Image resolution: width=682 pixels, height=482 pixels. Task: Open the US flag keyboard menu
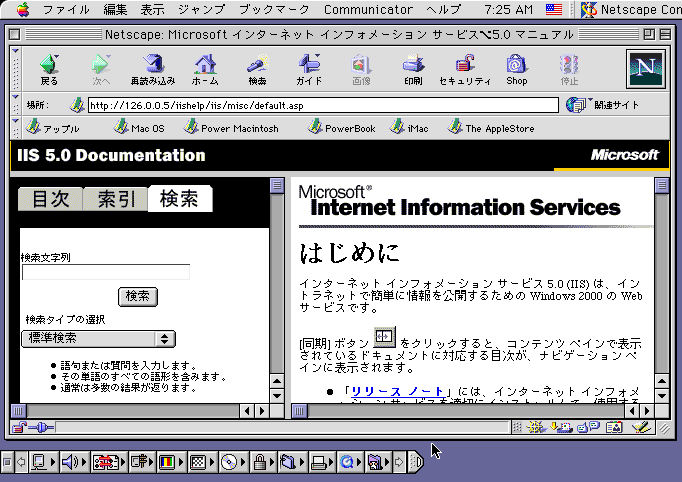(554, 9)
